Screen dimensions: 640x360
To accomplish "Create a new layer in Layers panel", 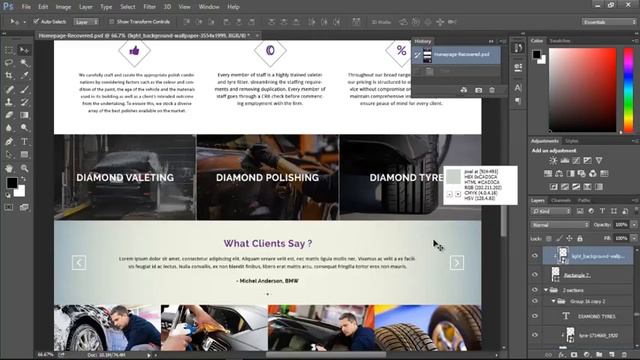I will [x=611, y=355].
